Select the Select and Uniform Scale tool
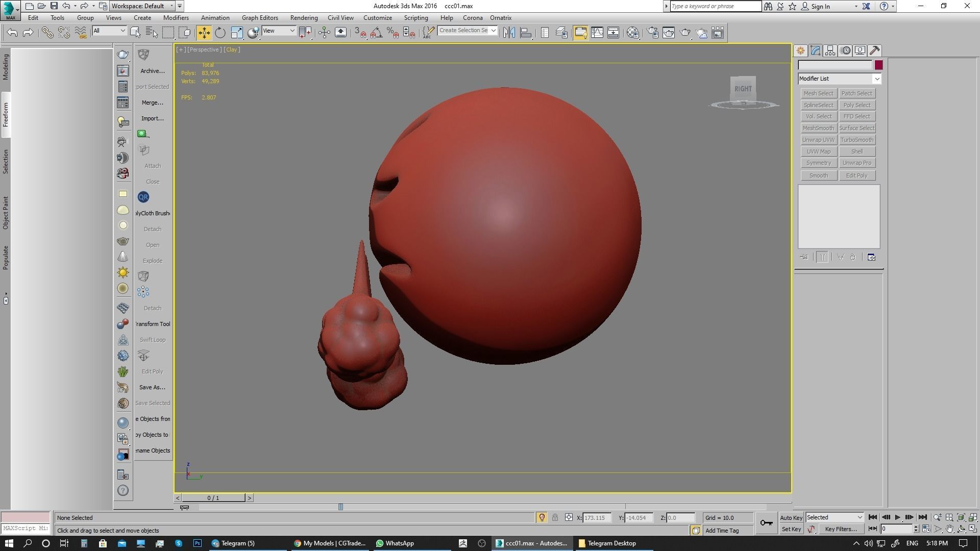980x551 pixels. [237, 33]
